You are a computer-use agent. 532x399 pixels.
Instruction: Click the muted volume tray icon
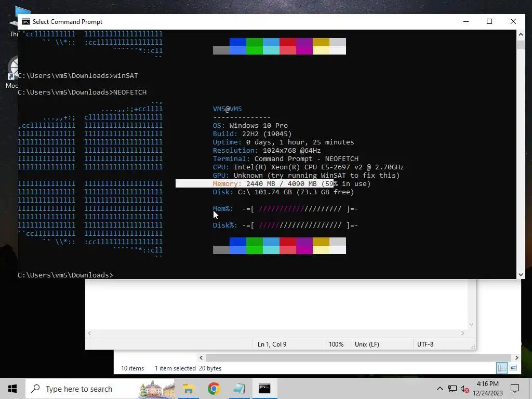pos(465,389)
